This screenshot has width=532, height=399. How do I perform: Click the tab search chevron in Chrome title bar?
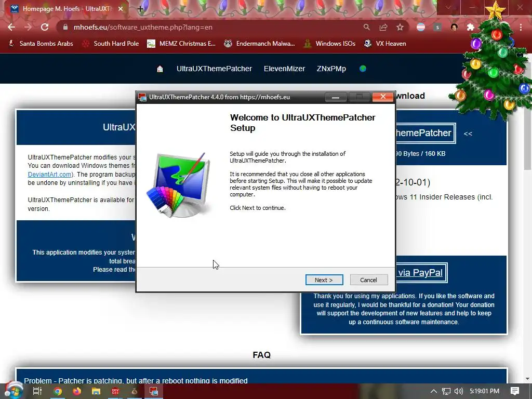coord(448,7)
